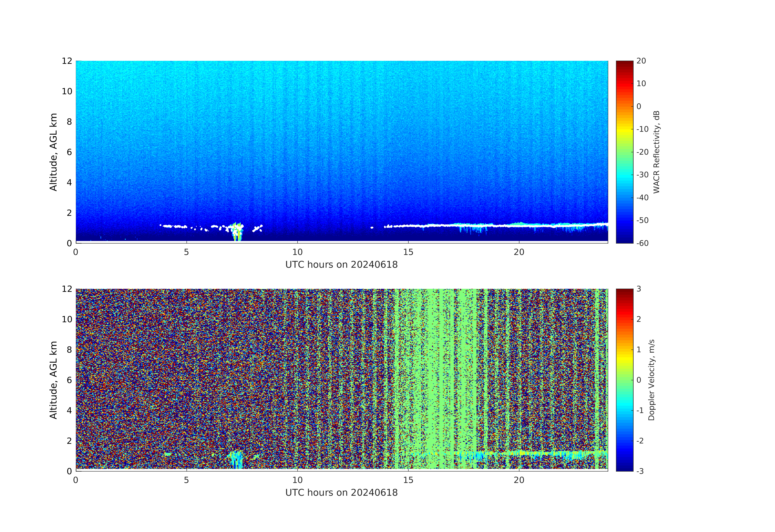Click the 'WACR Reflectivity, dB' colorbar label
This screenshot has height=532, width=775.
point(656,152)
